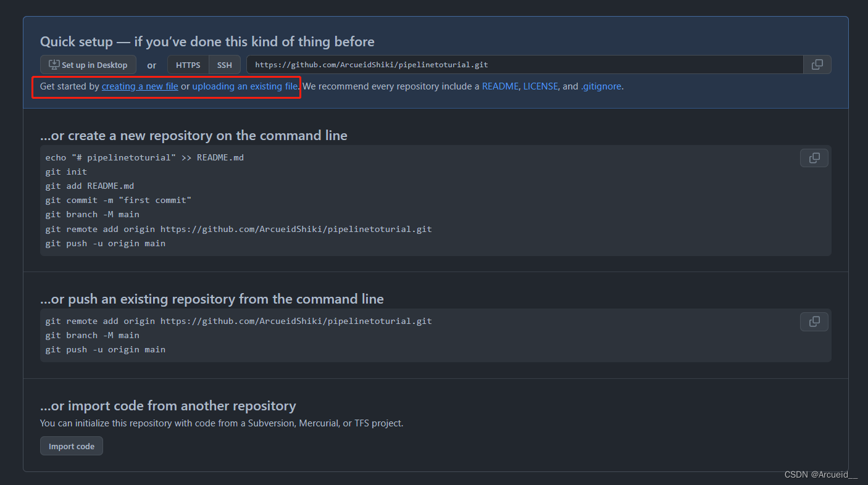Copy the create new repository commands
Image resolution: width=868 pixels, height=485 pixels.
(x=814, y=158)
